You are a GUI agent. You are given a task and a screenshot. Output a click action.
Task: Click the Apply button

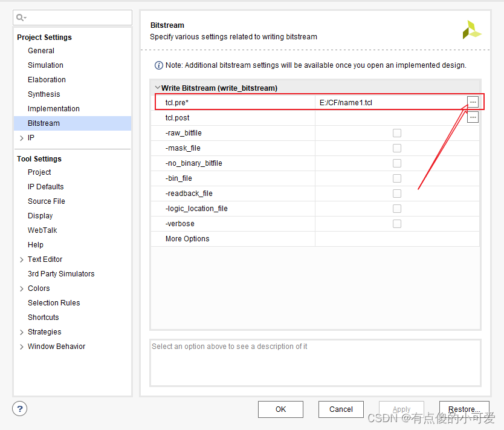click(x=401, y=409)
